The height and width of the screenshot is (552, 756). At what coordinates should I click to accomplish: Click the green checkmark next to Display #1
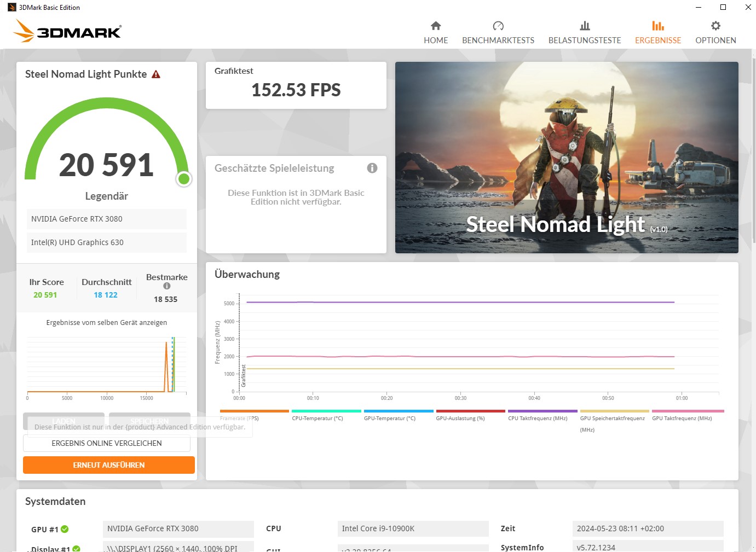click(x=76, y=548)
